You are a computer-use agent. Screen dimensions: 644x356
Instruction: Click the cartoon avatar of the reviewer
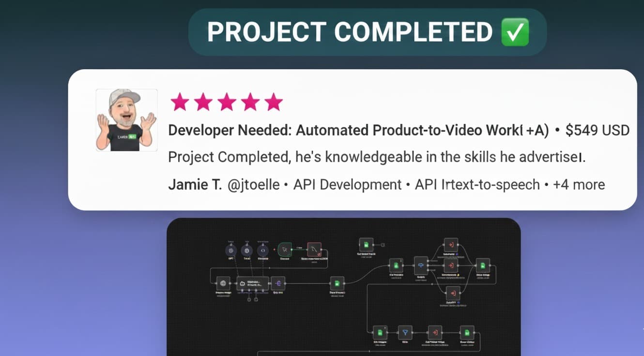pos(126,120)
